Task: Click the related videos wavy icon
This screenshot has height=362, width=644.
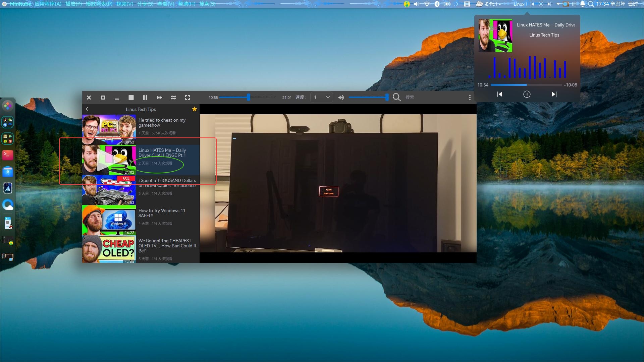Action: coord(173,98)
